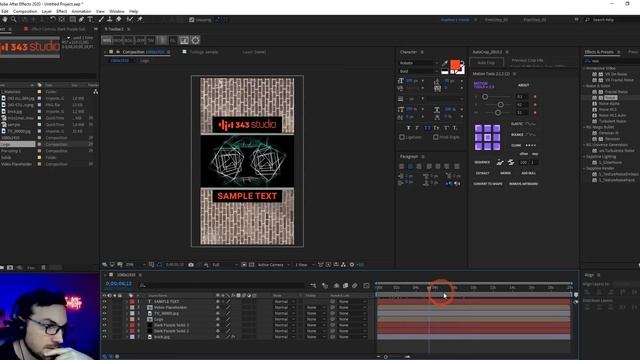This screenshot has height=360, width=640.
Task: Select the Horizontal Type tool
Action: 90,19
